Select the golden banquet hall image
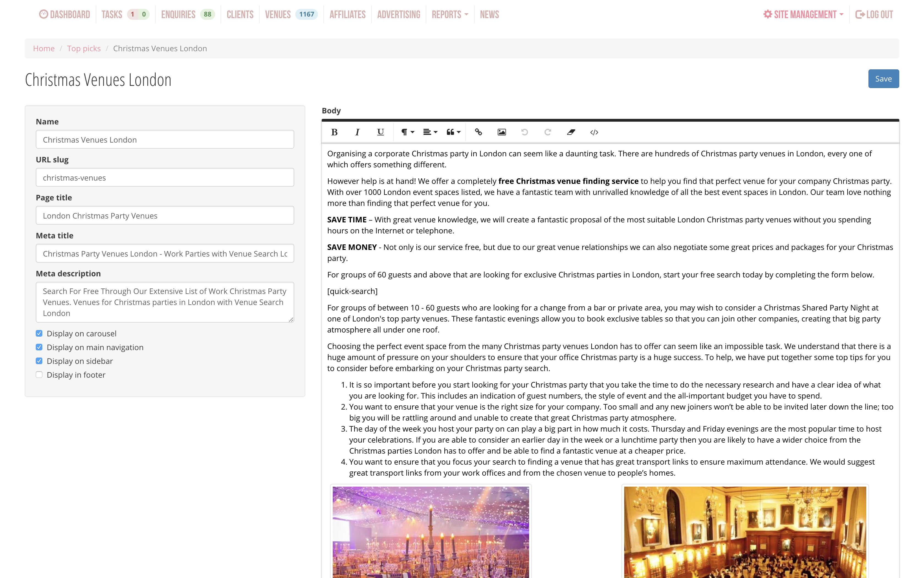Screen dimensions: 924x578 [745, 532]
